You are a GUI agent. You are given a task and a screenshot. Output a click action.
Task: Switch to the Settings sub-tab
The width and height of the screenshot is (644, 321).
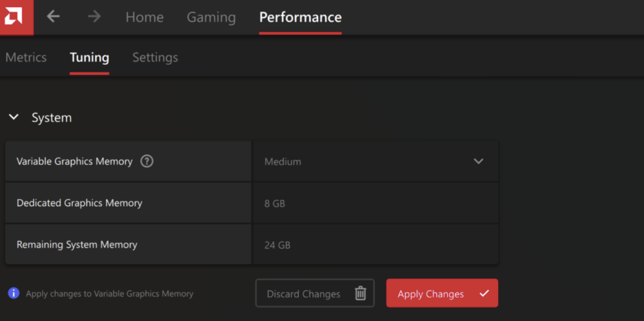156,57
